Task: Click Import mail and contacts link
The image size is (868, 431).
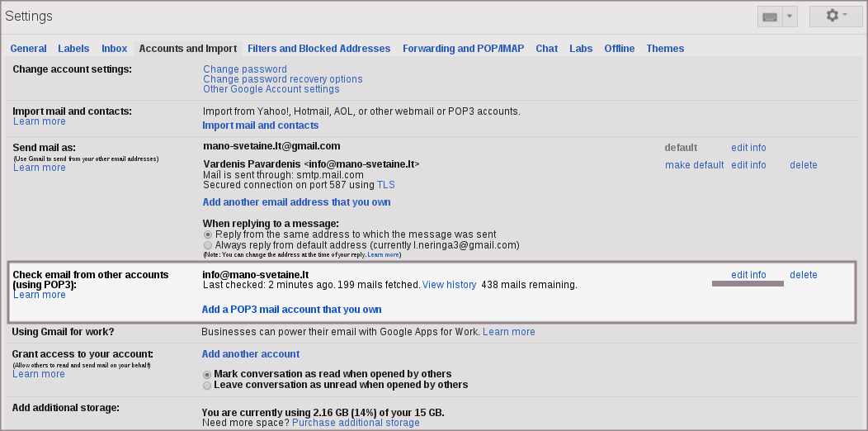Action: (x=261, y=126)
